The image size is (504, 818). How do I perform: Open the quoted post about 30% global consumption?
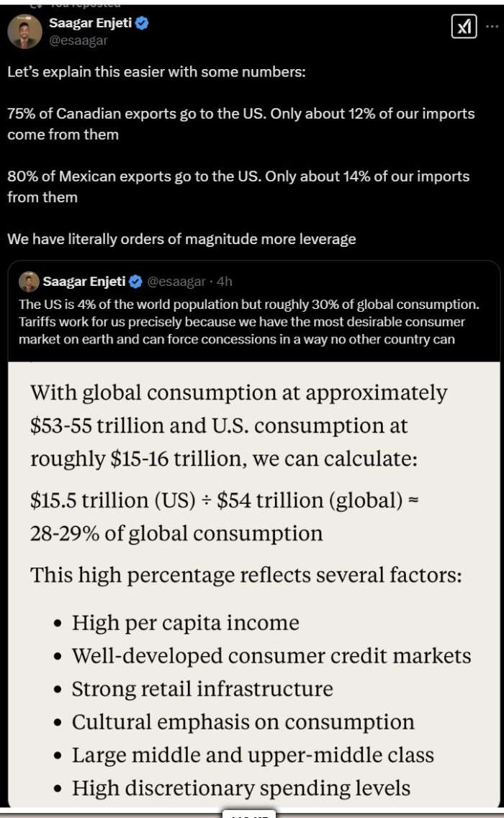(x=248, y=321)
